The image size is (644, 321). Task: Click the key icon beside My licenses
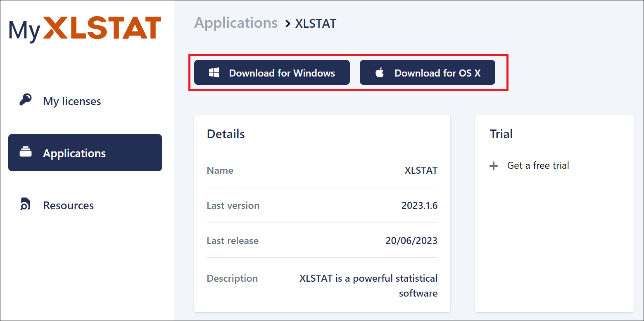point(26,100)
